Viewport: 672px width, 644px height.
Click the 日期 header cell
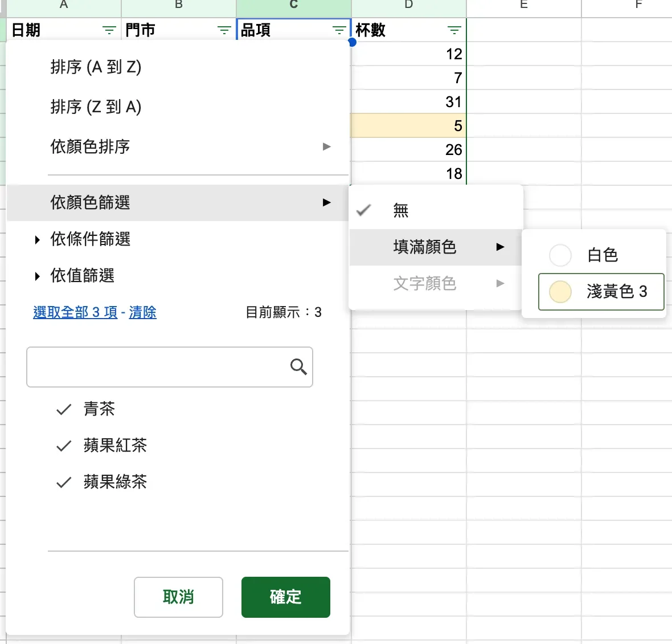pyautogui.click(x=63, y=30)
